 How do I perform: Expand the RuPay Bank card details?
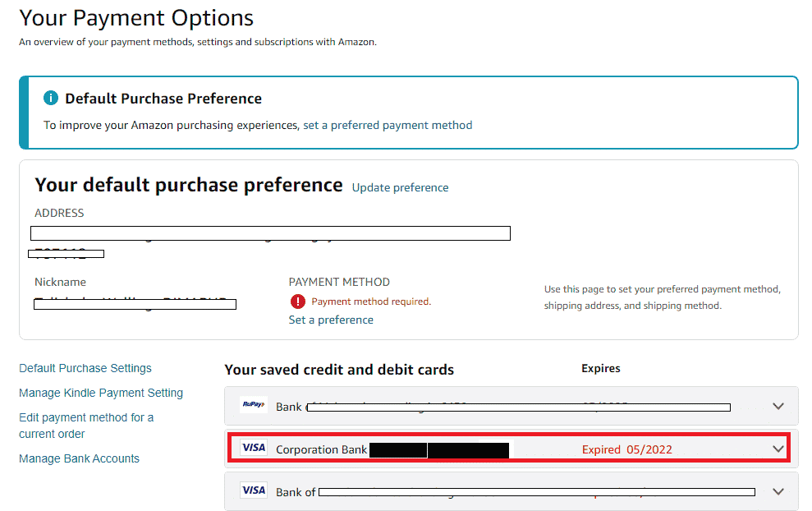pyautogui.click(x=778, y=407)
